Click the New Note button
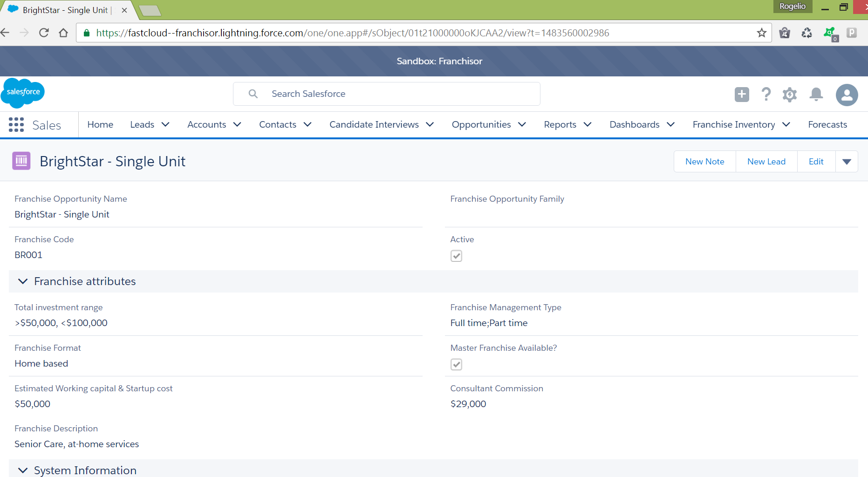The height and width of the screenshot is (477, 868). tap(704, 162)
